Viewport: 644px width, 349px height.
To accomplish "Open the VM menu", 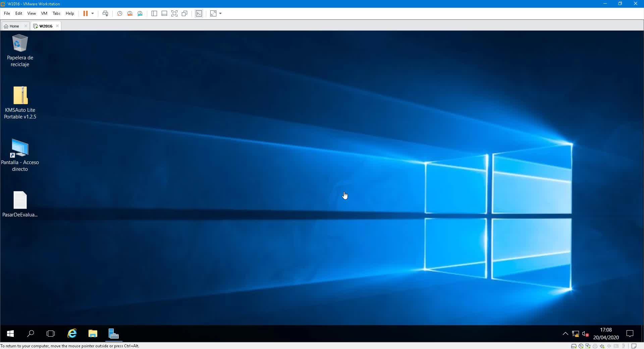I will pyautogui.click(x=44, y=13).
